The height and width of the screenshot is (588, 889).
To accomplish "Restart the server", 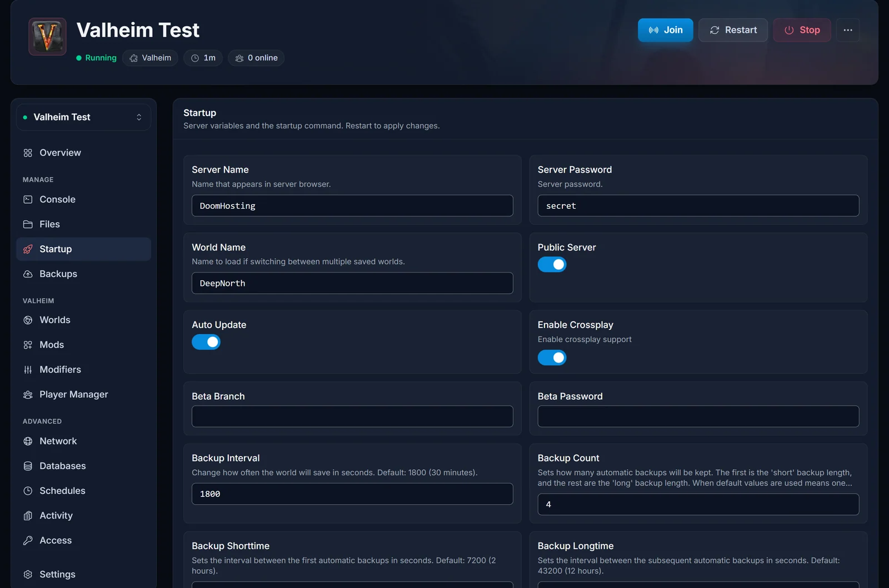I will [x=733, y=30].
